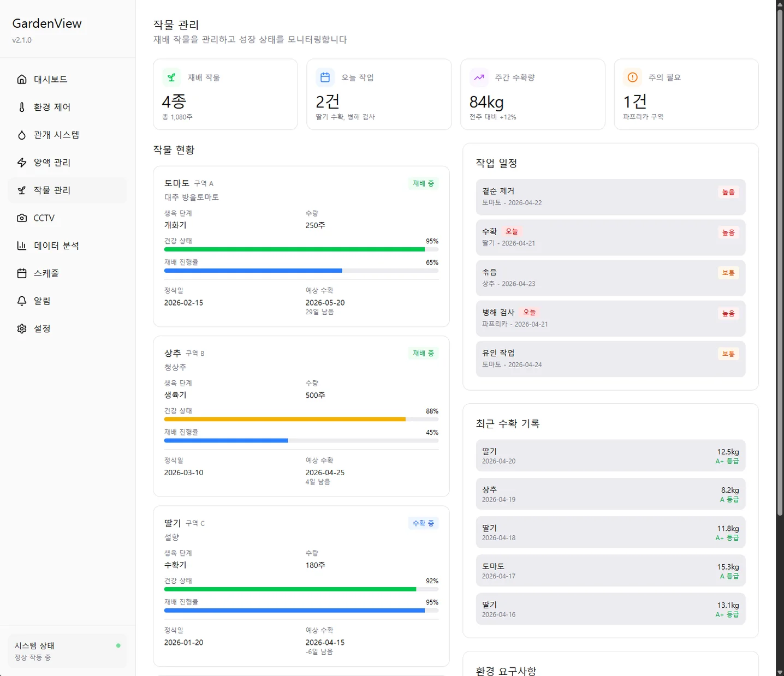This screenshot has width=784, height=676.
Task: Click the 2건 today's task count
Action: (328, 101)
